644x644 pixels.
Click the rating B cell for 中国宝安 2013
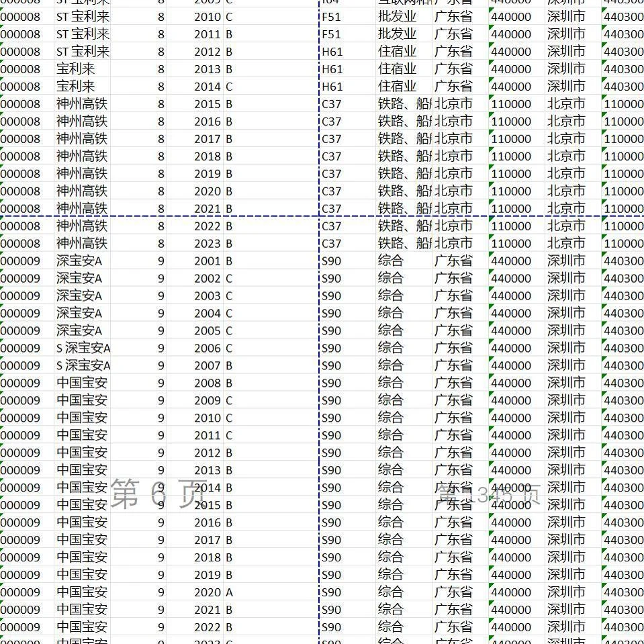[x=271, y=470]
